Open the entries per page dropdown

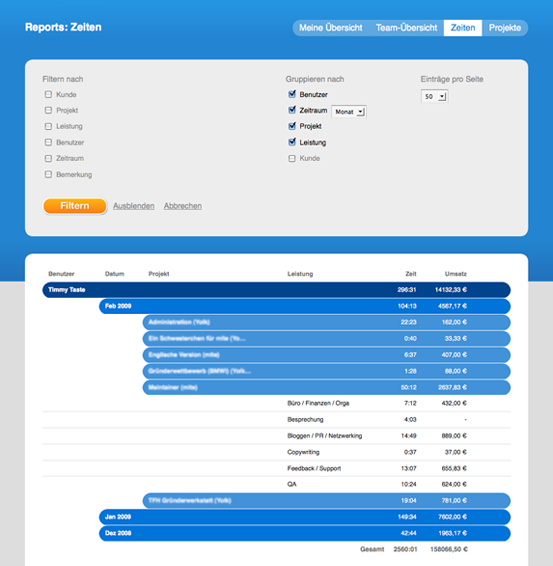pos(435,96)
